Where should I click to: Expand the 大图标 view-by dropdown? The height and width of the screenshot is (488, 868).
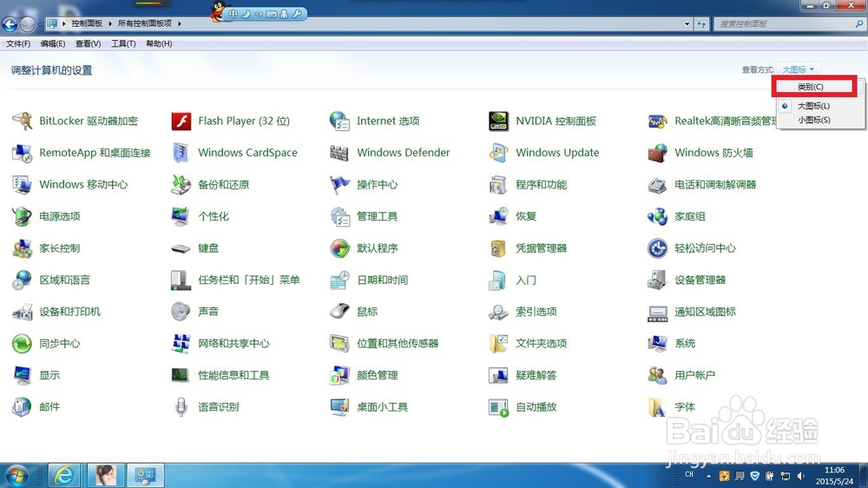pos(799,69)
